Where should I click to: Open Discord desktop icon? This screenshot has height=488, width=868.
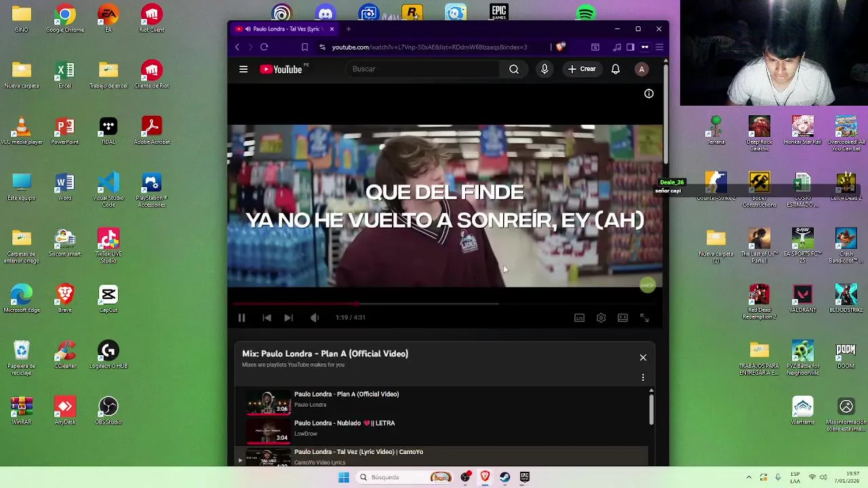pyautogui.click(x=325, y=13)
